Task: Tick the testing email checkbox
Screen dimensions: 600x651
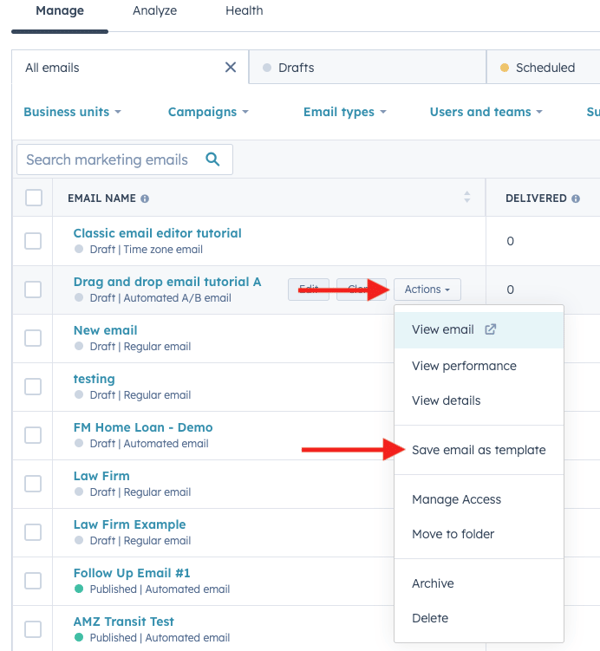Action: click(x=33, y=387)
